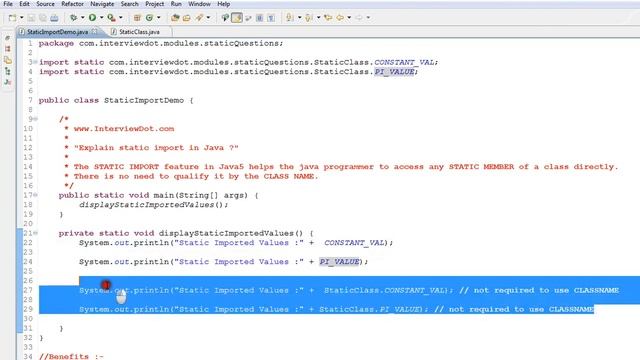
Task: Click the Back navigation arrow icon
Action: 340,18
